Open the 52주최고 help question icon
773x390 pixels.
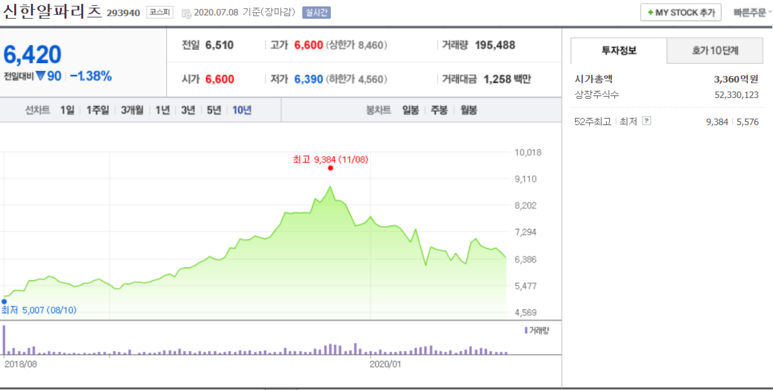(647, 121)
